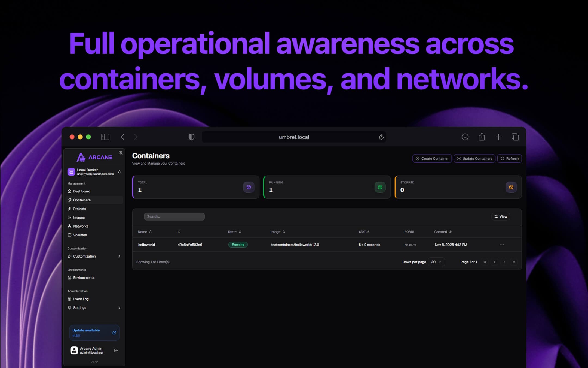Open the Update available v1.8.0 link
588x368 pixels.
pos(94,333)
